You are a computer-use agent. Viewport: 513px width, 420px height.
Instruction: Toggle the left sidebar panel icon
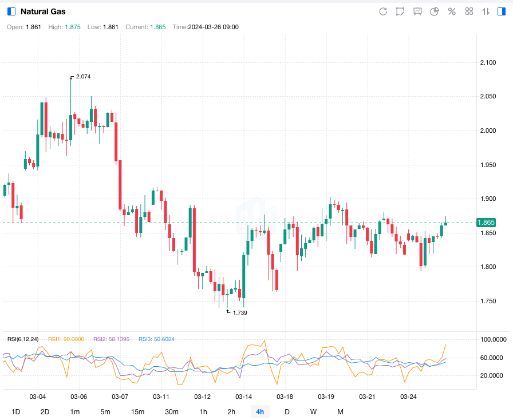click(x=11, y=11)
